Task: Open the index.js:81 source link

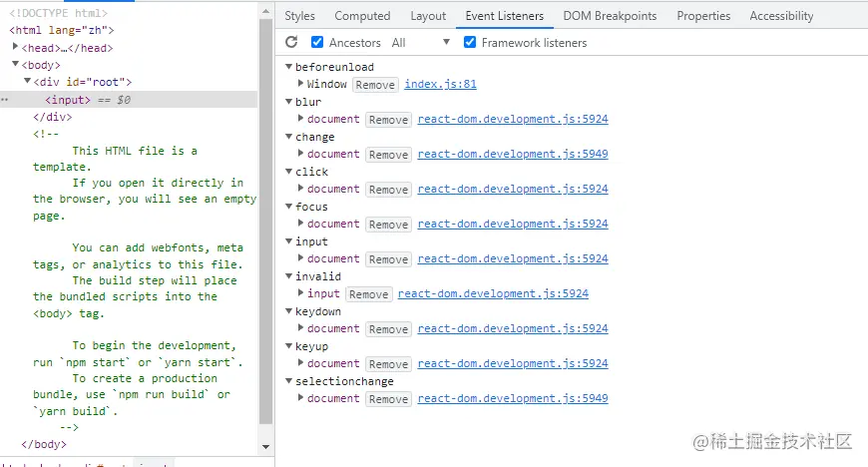Action: pyautogui.click(x=440, y=84)
